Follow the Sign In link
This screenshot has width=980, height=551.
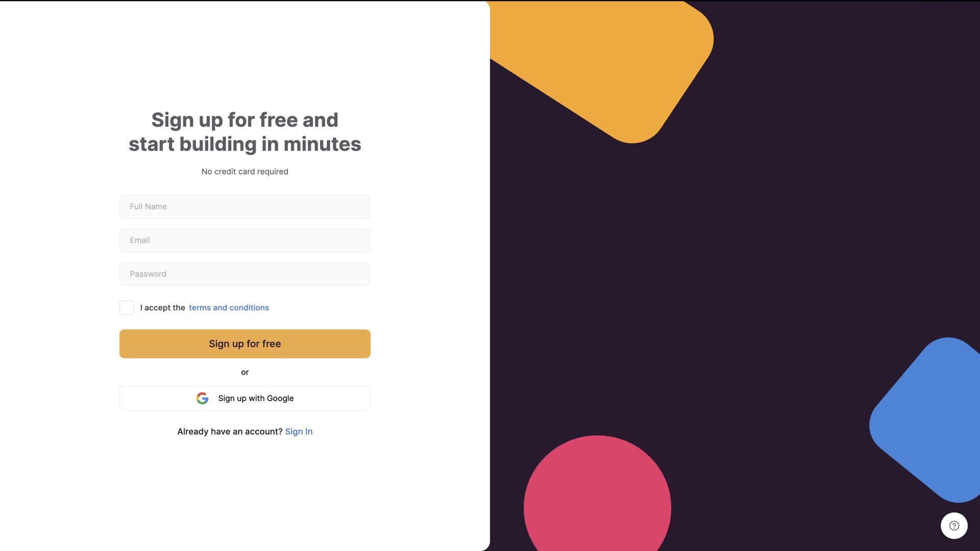coord(299,432)
